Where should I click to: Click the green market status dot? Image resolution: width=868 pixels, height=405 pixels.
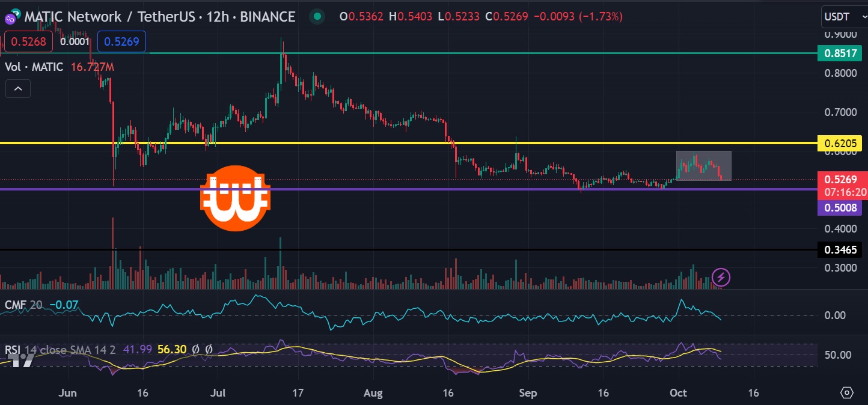[x=319, y=17]
